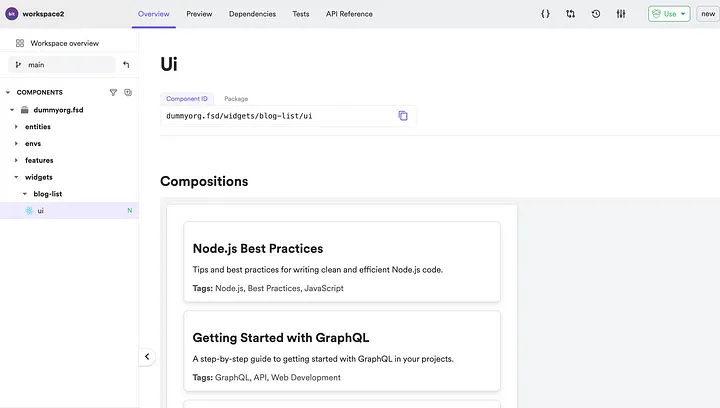
Task: Expand the entities folder
Action: tap(38, 127)
